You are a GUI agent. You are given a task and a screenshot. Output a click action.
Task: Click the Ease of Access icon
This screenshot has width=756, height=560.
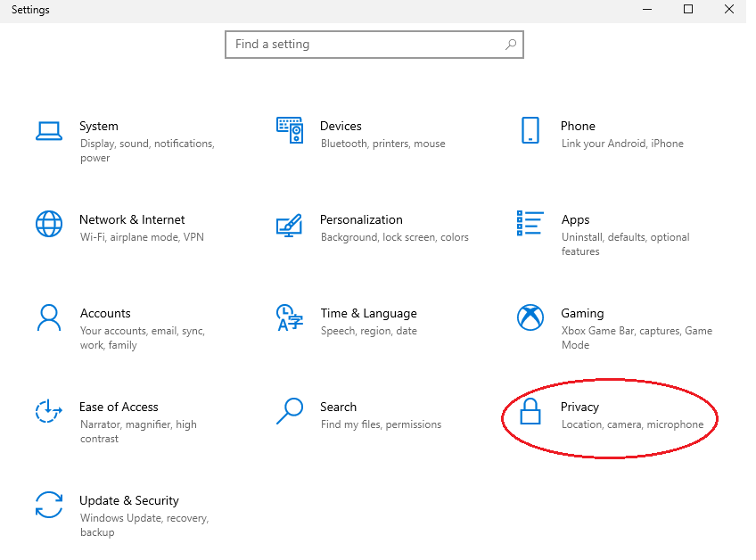pyautogui.click(x=49, y=411)
